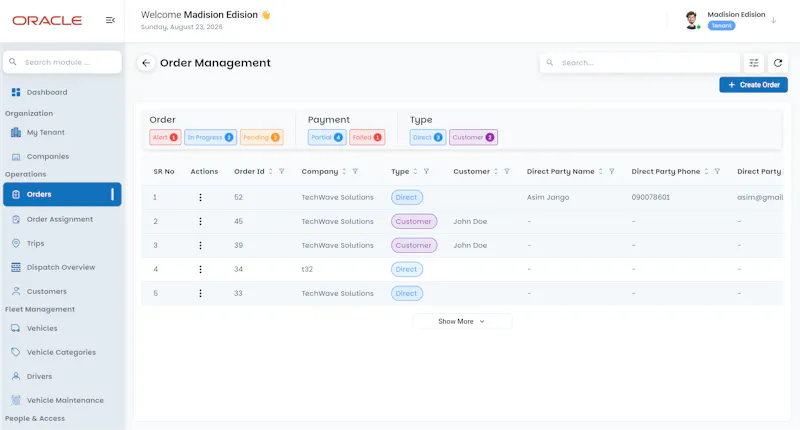Toggle the Failed payment filter

click(x=367, y=137)
